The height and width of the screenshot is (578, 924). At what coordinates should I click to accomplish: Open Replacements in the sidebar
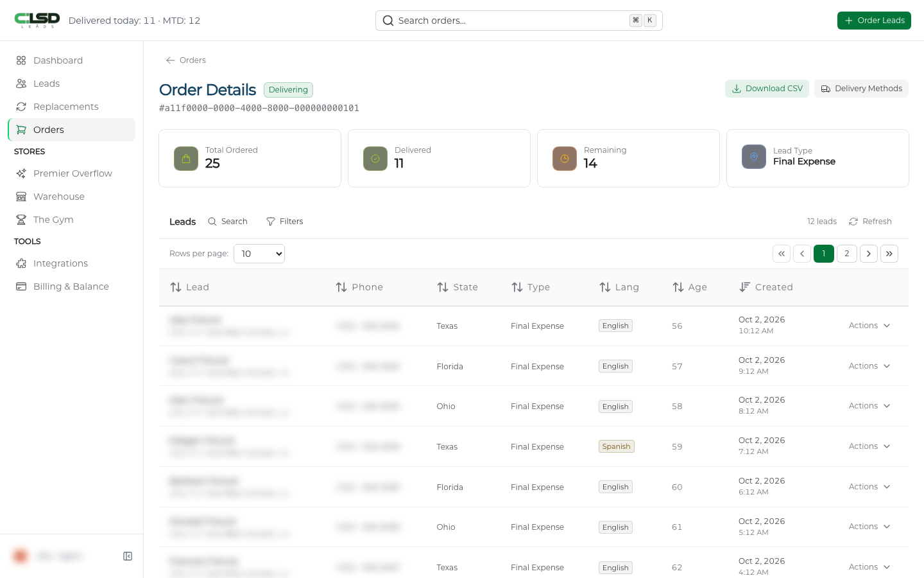[71, 107]
